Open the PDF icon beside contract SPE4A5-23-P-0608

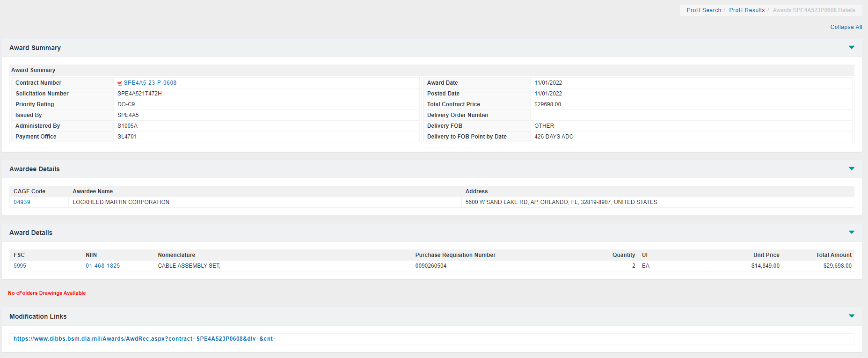click(120, 83)
